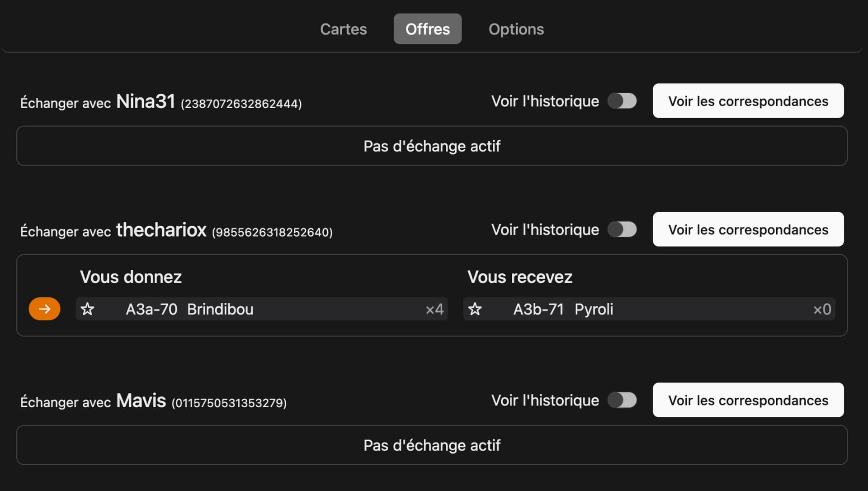Select the A3b-71 Pyroli card row
This screenshot has height=491, width=868.
pos(649,309)
